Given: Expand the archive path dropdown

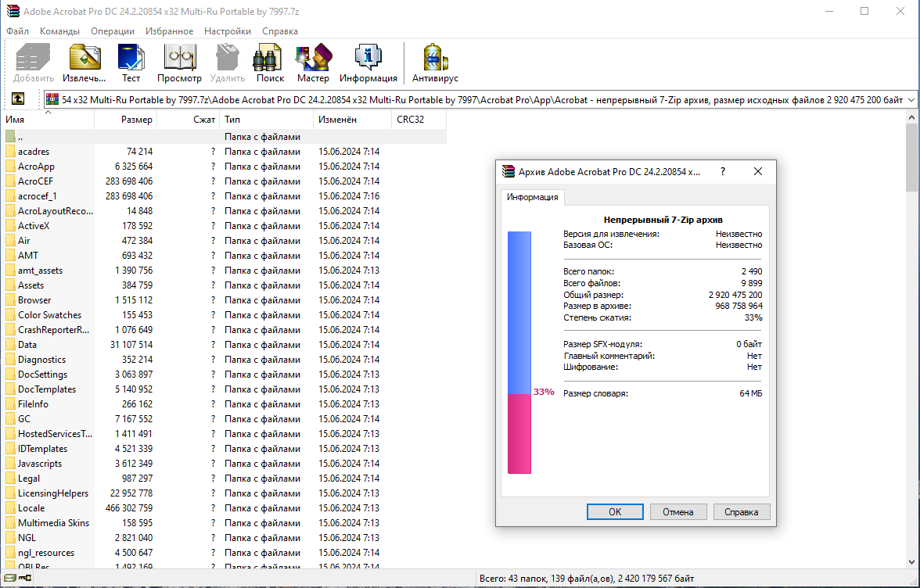Looking at the screenshot, I should pyautogui.click(x=910, y=100).
